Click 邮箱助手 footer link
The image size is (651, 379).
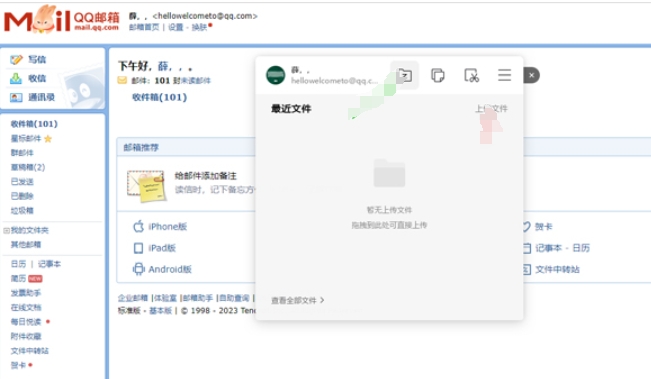198,298
